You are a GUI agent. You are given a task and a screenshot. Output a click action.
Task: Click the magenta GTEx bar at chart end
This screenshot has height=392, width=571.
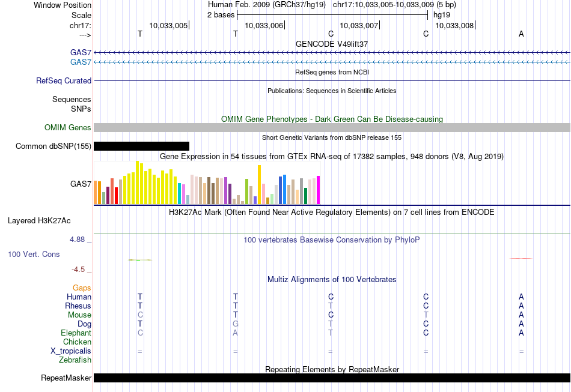coord(319,190)
